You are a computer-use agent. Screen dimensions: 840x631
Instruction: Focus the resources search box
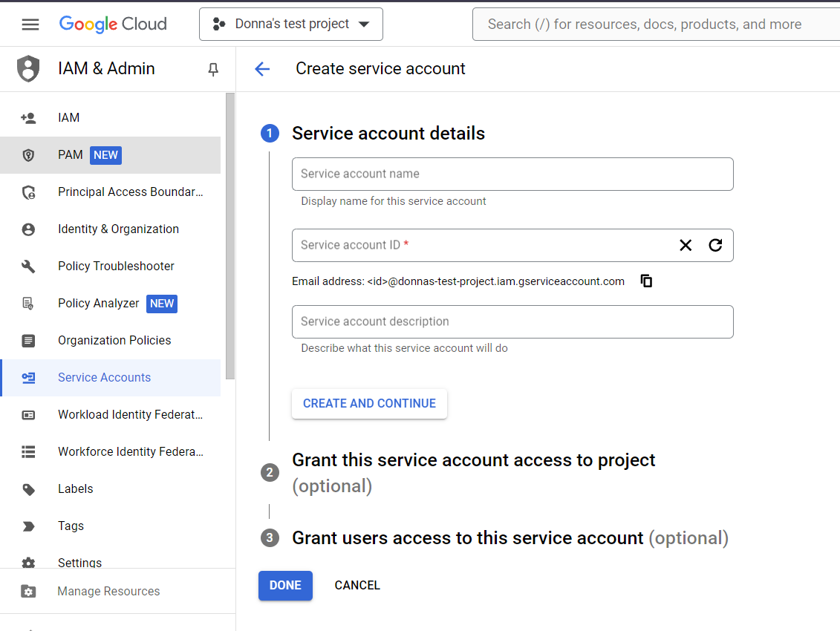coord(656,24)
